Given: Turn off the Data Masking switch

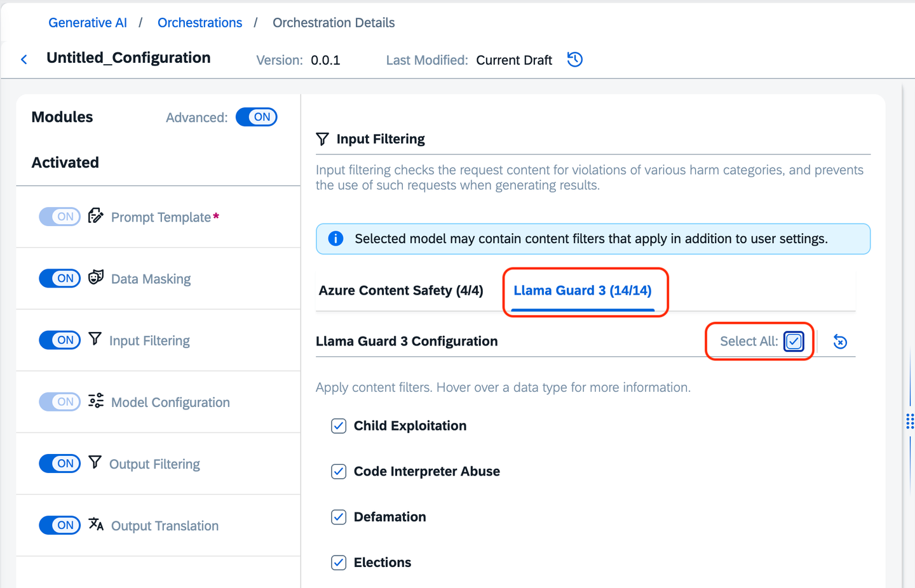Looking at the screenshot, I should (x=60, y=278).
